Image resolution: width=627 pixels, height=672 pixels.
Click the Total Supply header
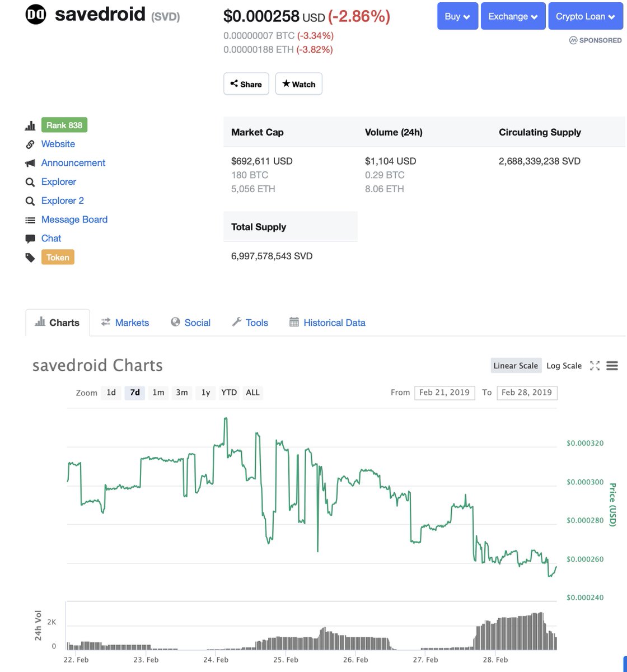(259, 227)
